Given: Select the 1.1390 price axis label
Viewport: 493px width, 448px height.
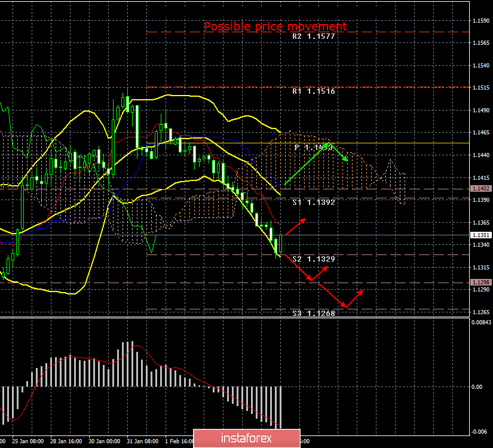Looking at the screenshot, I should (481, 200).
